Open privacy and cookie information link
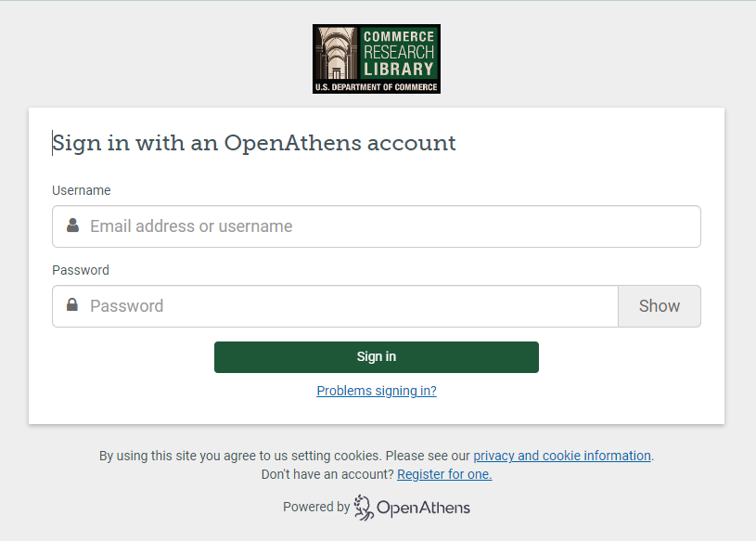The image size is (756, 541). [562, 456]
